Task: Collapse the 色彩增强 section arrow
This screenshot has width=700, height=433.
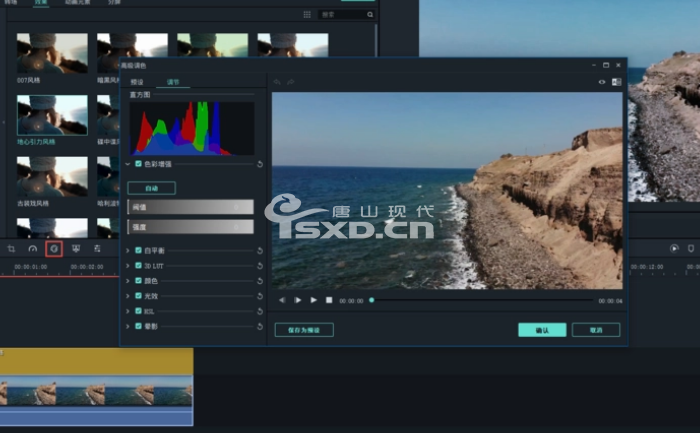Action: coord(128,164)
